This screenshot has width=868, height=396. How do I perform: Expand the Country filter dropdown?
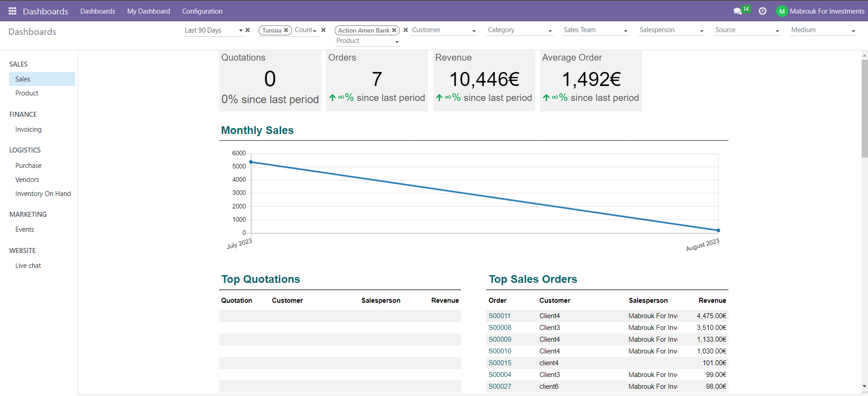pyautogui.click(x=306, y=30)
